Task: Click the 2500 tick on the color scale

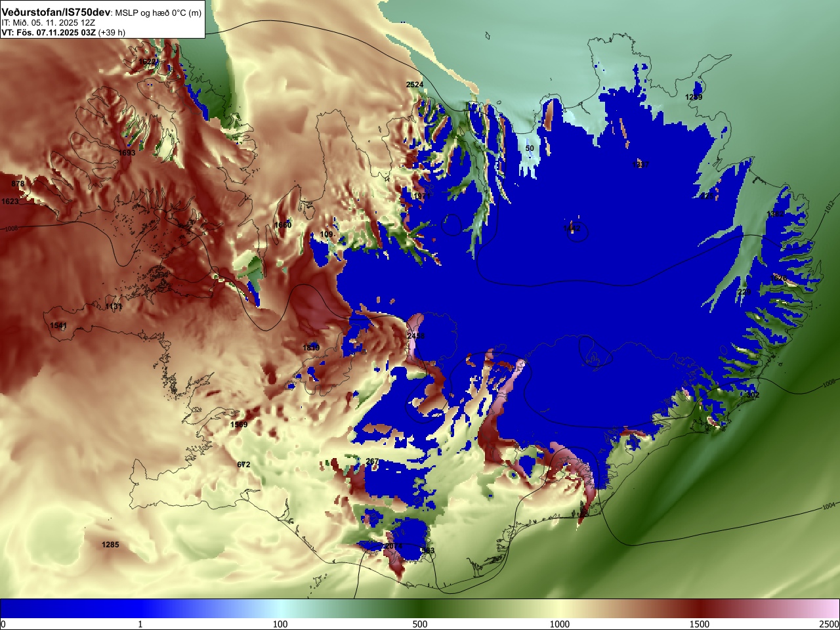Action: coord(829,624)
